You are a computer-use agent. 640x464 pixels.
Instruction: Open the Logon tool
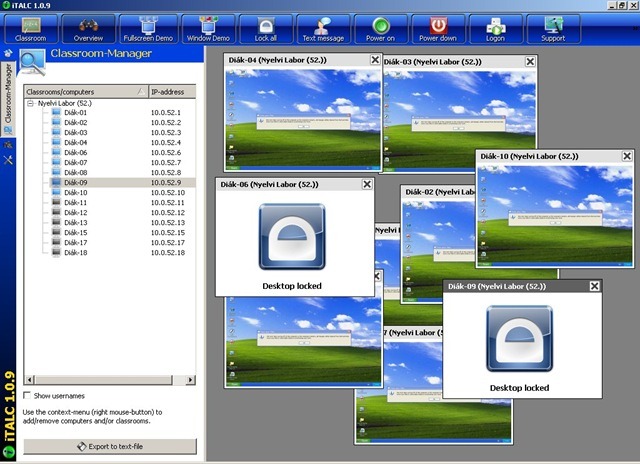[497, 27]
